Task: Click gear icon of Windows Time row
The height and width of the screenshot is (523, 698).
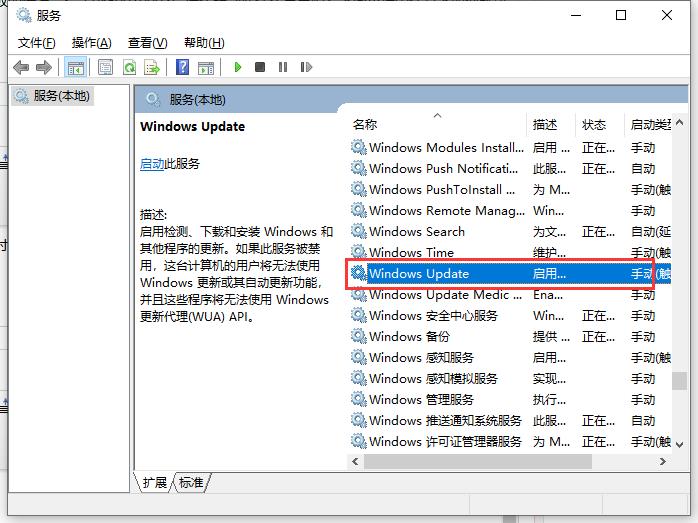Action: point(359,252)
